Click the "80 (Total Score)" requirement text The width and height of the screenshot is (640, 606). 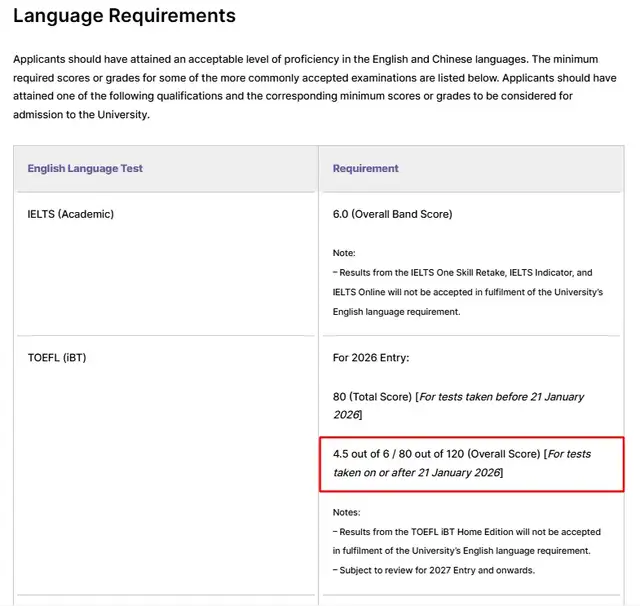click(372, 397)
